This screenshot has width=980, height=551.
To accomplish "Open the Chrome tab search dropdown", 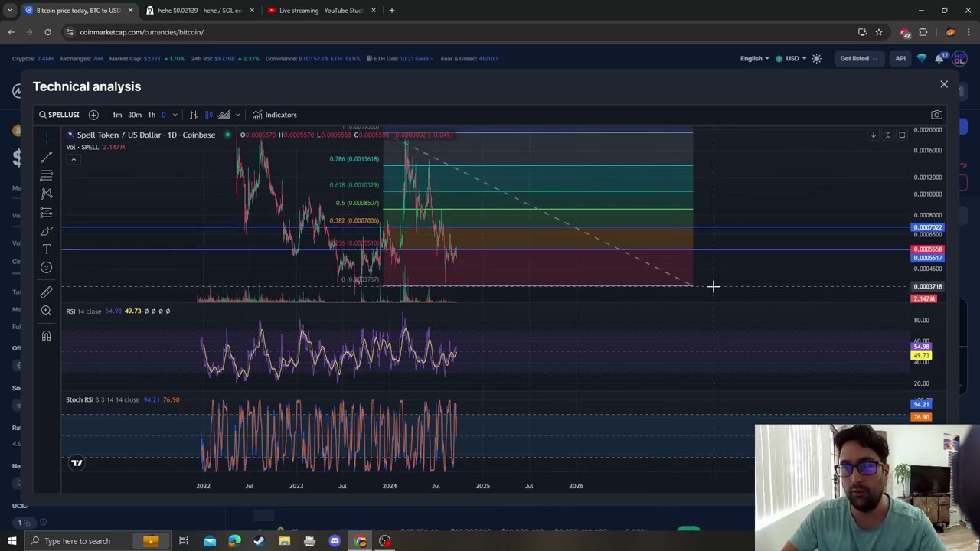I will pyautogui.click(x=10, y=10).
